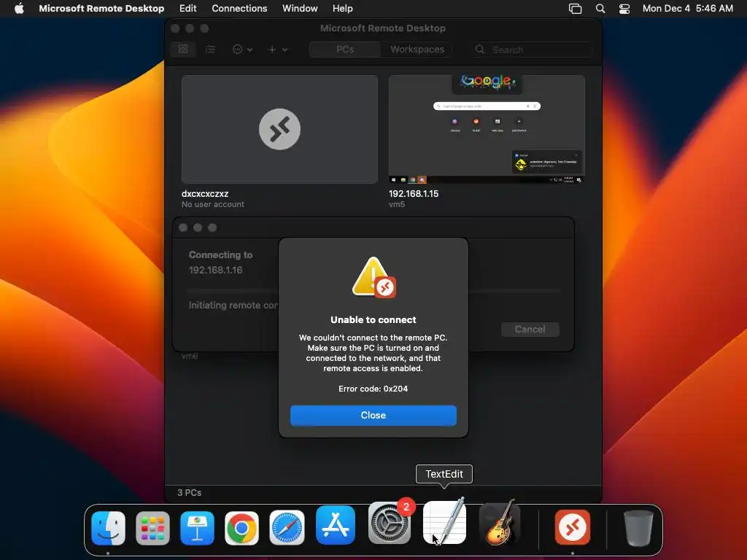
Task: Select the 192.168.1.15 PC thumbnail
Action: coord(487,129)
